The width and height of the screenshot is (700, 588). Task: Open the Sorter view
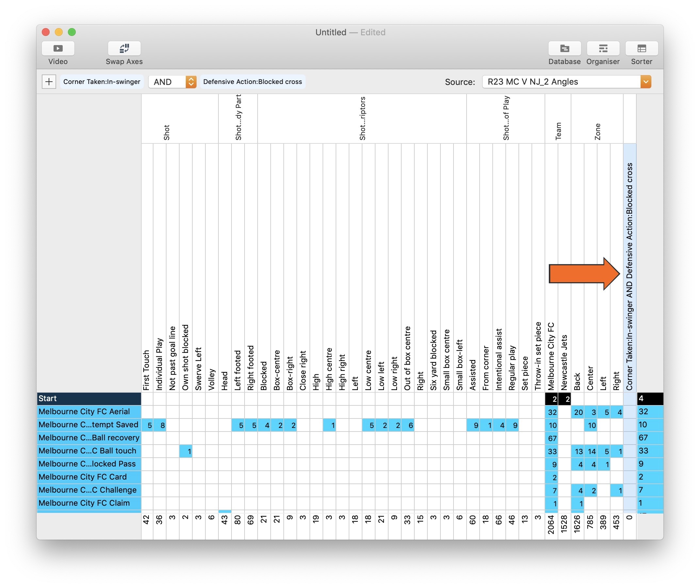pos(641,49)
